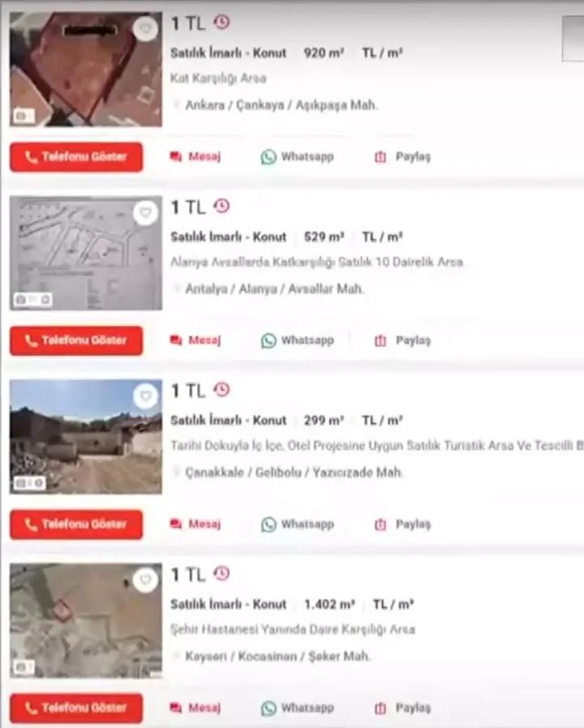Send Mesaj to the Alanya listing seller

195,340
